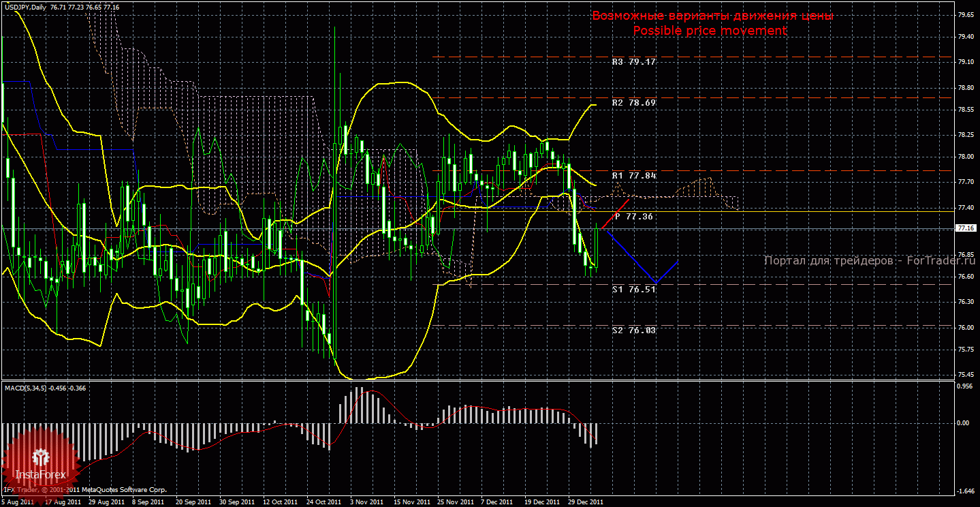Click the 29 Dec 2011 date marker
Image resolution: width=980 pixels, height=507 pixels.
click(x=586, y=502)
